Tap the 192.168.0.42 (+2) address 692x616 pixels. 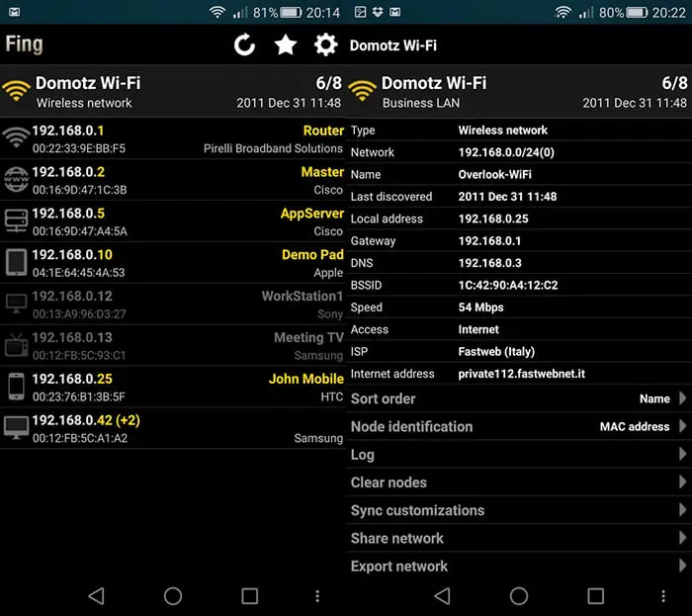click(86, 420)
